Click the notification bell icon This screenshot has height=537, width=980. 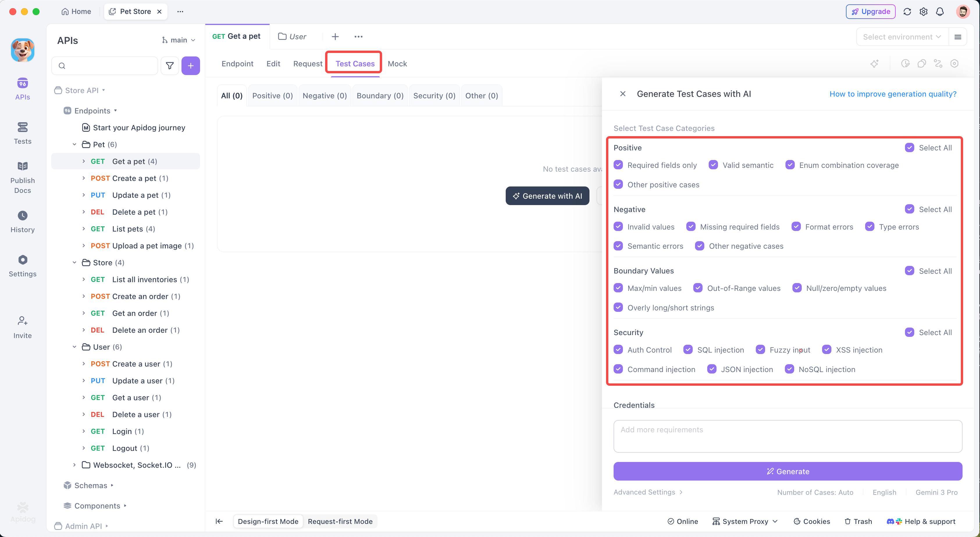[x=940, y=11]
